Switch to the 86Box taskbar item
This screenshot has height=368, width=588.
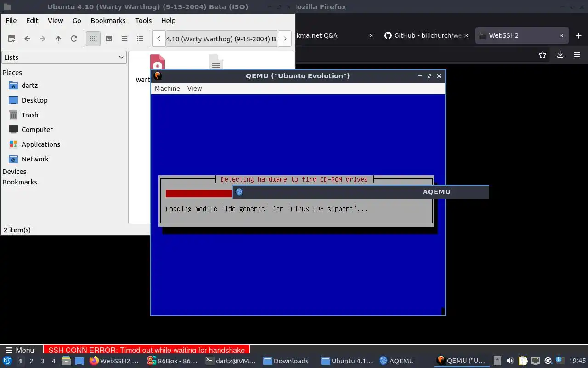(173, 361)
